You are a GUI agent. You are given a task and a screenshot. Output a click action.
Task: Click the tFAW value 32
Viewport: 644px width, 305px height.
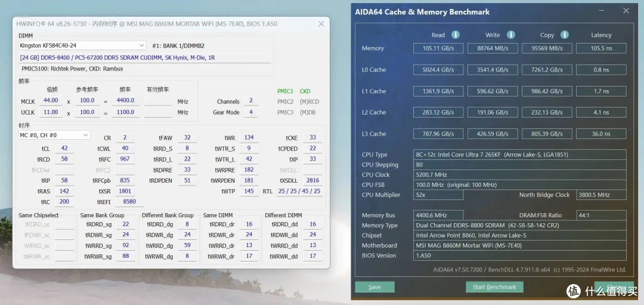point(187,138)
